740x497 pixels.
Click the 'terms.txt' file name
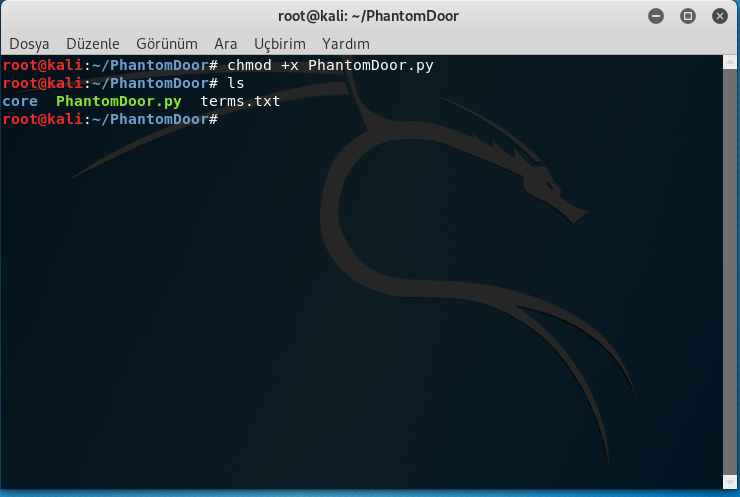coord(240,101)
